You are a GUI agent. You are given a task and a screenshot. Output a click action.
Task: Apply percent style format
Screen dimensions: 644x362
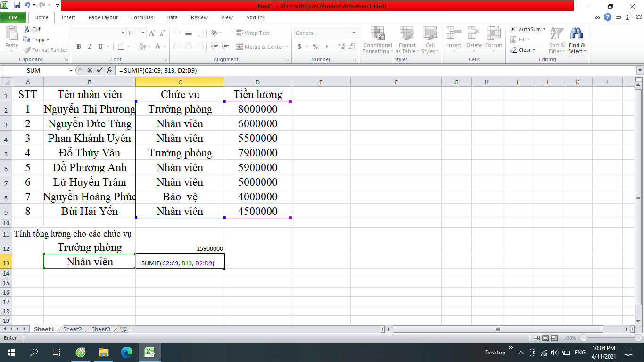315,47
